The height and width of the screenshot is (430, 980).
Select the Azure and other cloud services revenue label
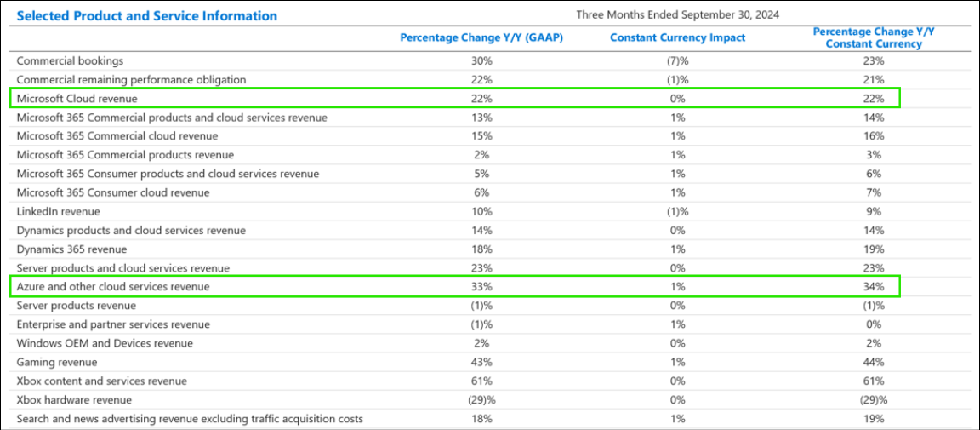click(113, 287)
